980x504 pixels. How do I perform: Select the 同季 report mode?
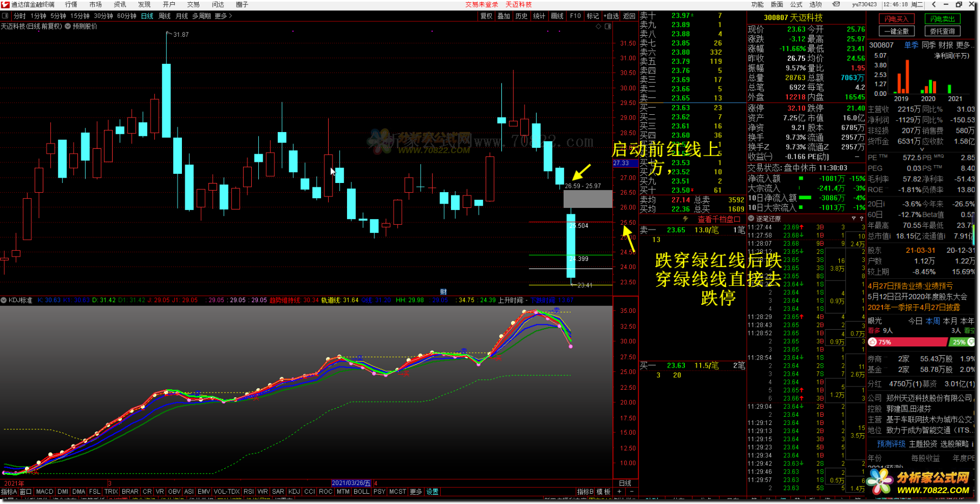(929, 45)
